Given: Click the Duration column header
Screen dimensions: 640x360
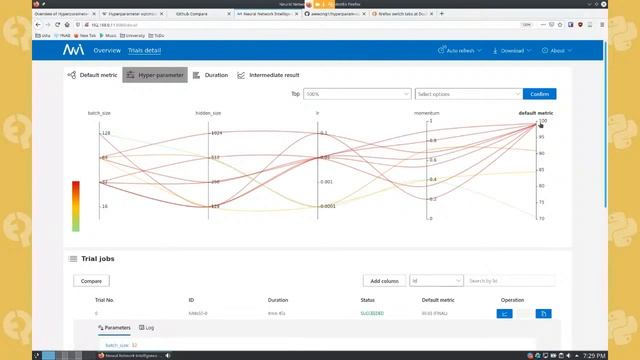Looking at the screenshot, I should (x=278, y=300).
